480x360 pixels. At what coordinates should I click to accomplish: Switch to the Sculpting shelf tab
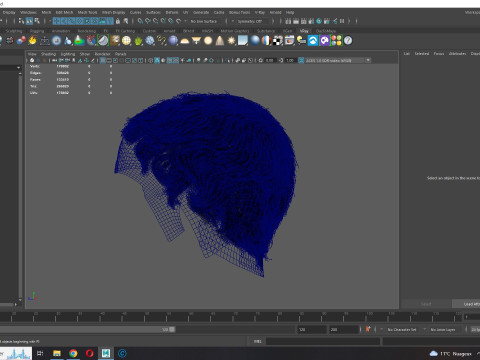point(14,31)
